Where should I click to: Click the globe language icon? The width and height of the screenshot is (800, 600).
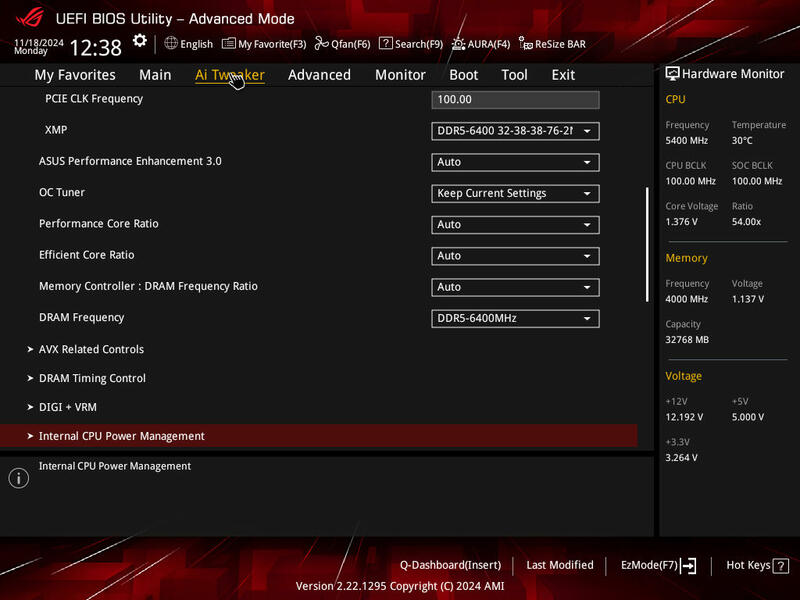click(x=171, y=43)
